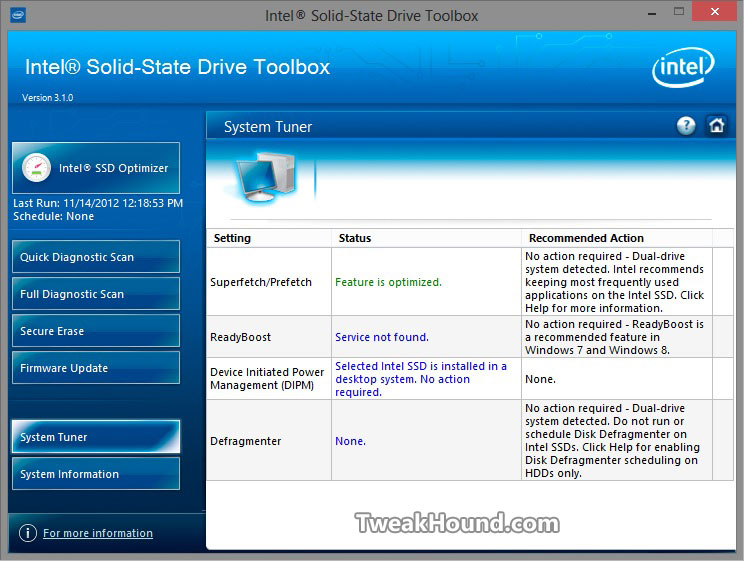Screen dimensions: 744x561
Task: Select the ReadyBoost setting cell
Action: [269, 337]
